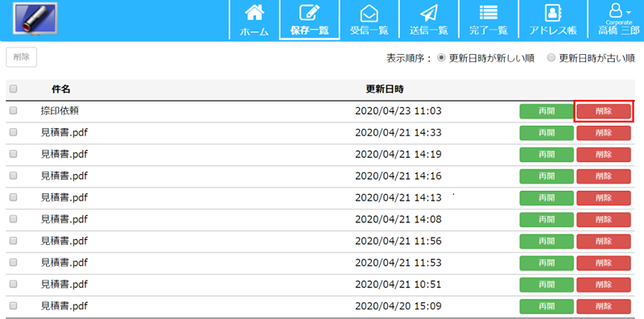This screenshot has width=644, height=319.
Task: Open 保存一覧 pencil-note icon tab
Action: click(x=309, y=19)
